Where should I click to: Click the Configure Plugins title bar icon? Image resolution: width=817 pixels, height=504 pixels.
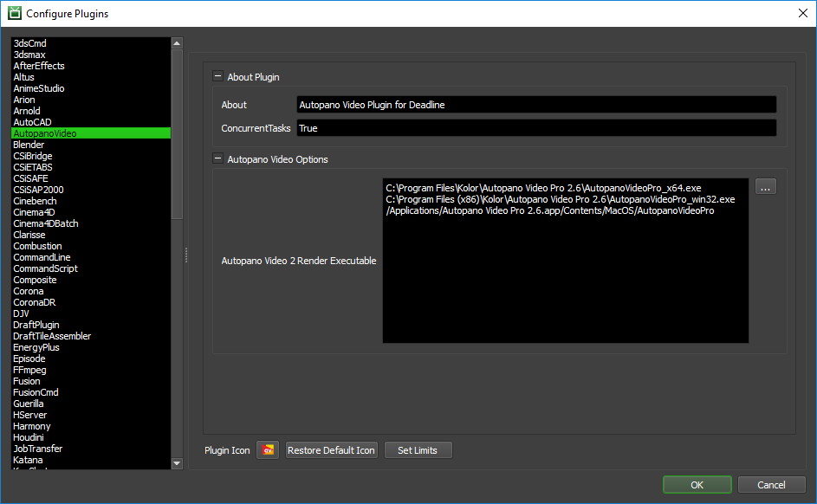(15, 13)
